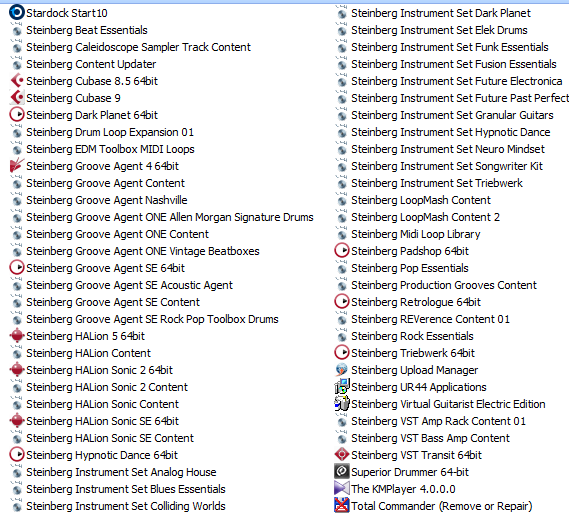The height and width of the screenshot is (521, 569).
Task: Select Steinberg EDM Toolbox MIDI Loops
Action: (x=110, y=149)
